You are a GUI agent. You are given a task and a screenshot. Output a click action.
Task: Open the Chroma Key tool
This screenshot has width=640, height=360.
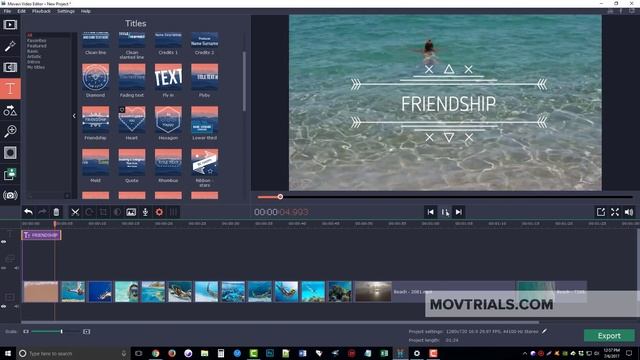(x=10, y=174)
